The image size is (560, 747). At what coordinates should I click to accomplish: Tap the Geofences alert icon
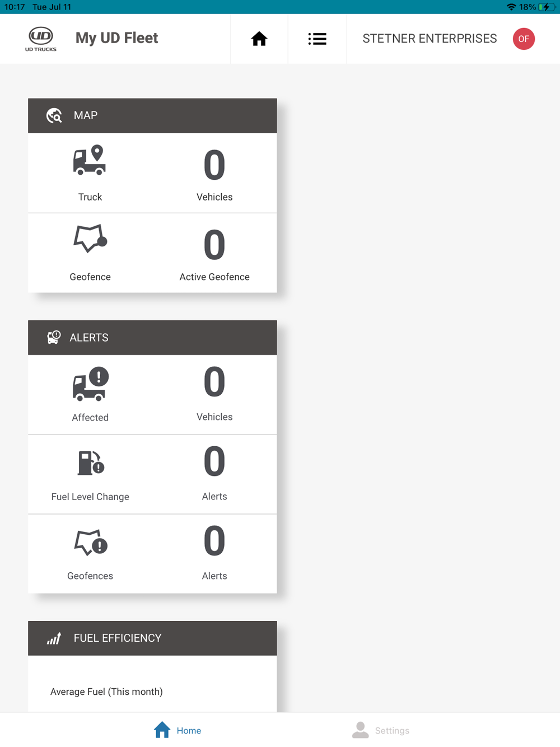click(91, 543)
